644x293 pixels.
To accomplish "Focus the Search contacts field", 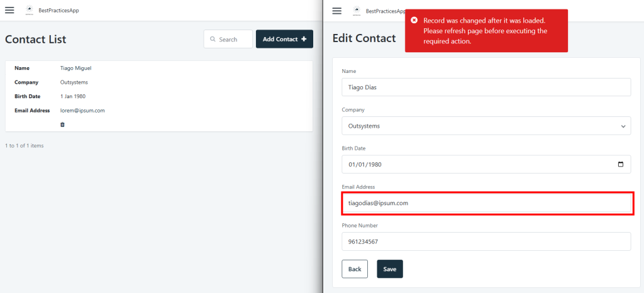I will click(x=228, y=39).
